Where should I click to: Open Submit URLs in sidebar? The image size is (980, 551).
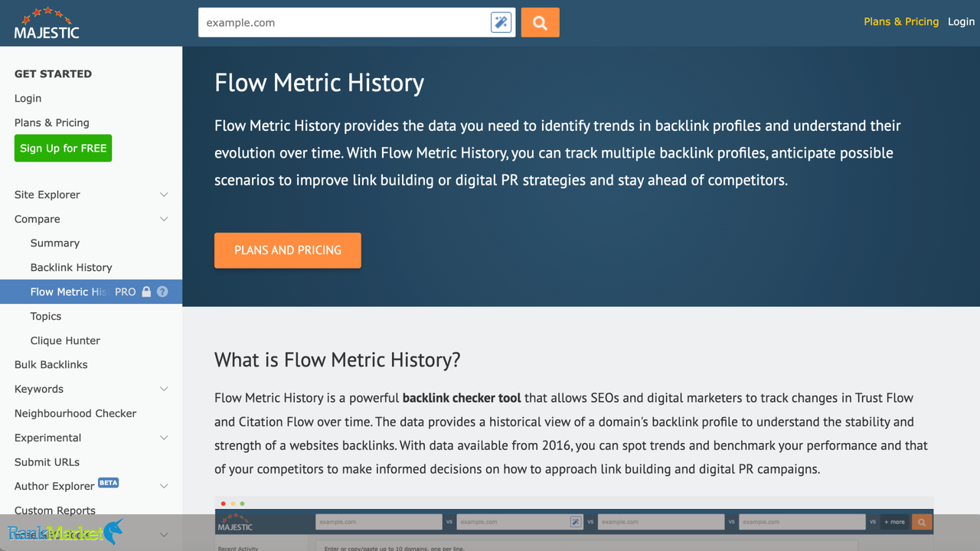coord(47,462)
